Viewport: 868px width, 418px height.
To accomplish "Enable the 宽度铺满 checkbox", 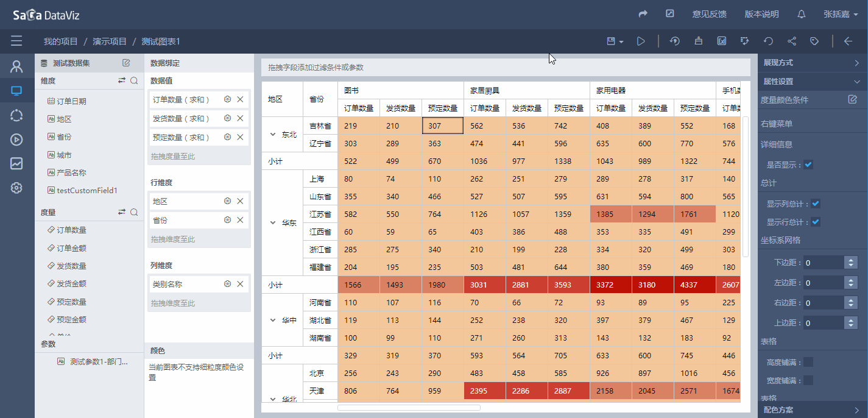I will (808, 380).
